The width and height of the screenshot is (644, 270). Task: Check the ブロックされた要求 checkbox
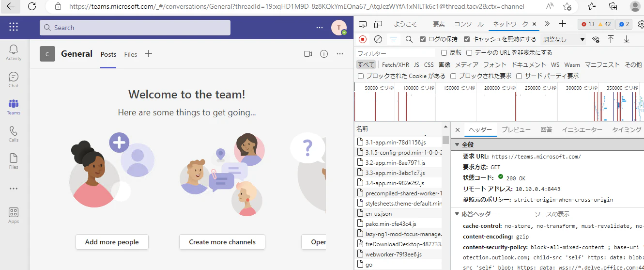(x=453, y=76)
